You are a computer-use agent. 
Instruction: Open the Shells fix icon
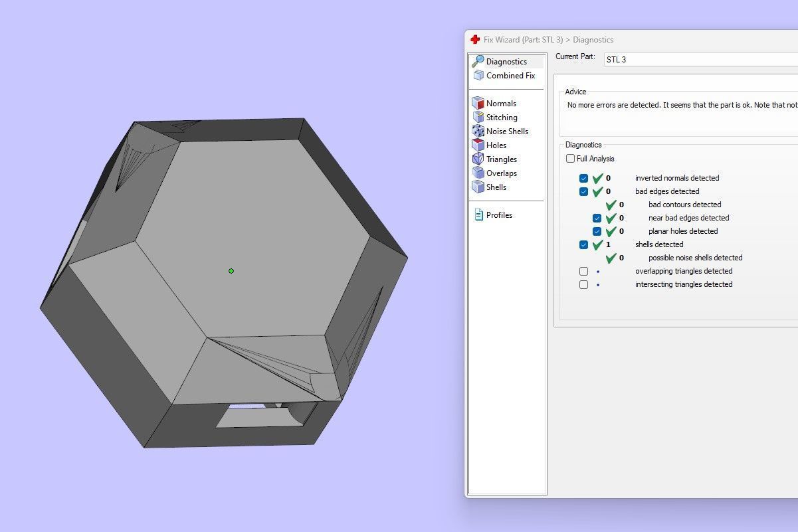[x=478, y=187]
